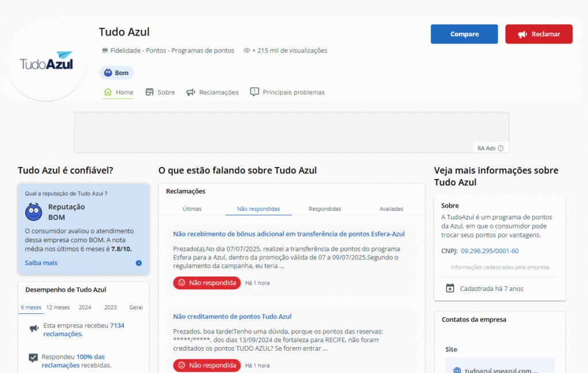The width and height of the screenshot is (588, 373).
Task: Click the CNPJ number link
Action: tap(490, 251)
